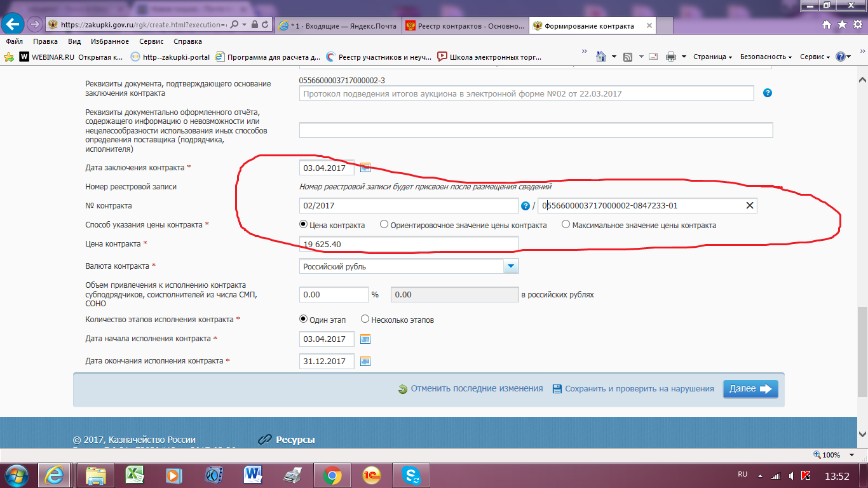This screenshot has width=868, height=488.
Task: Launch Skype from the taskbar
Action: [411, 475]
